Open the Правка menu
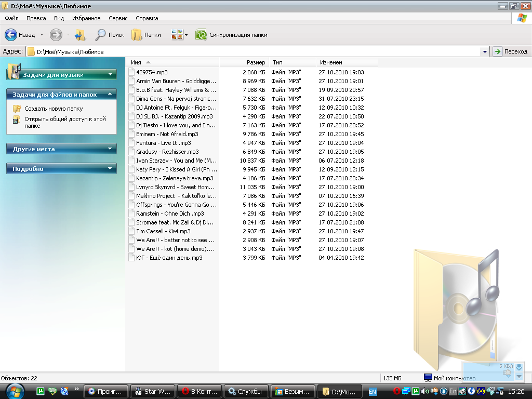The height and width of the screenshot is (399, 532). [36, 18]
